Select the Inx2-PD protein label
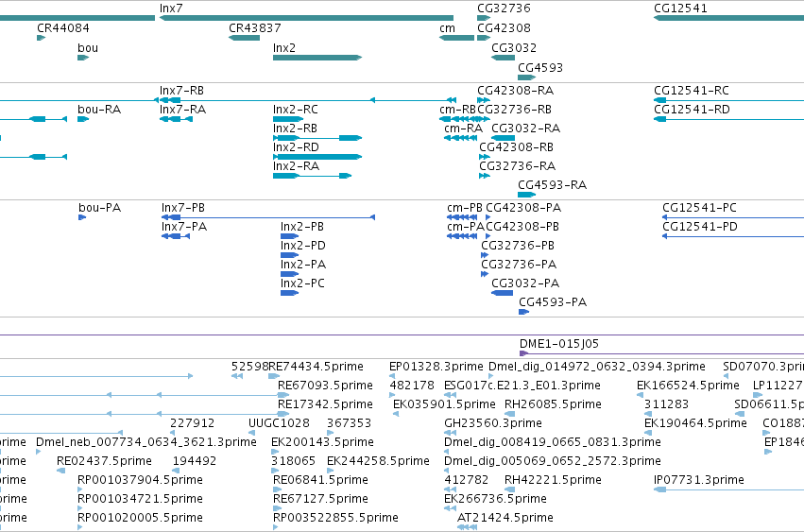 click(303, 246)
